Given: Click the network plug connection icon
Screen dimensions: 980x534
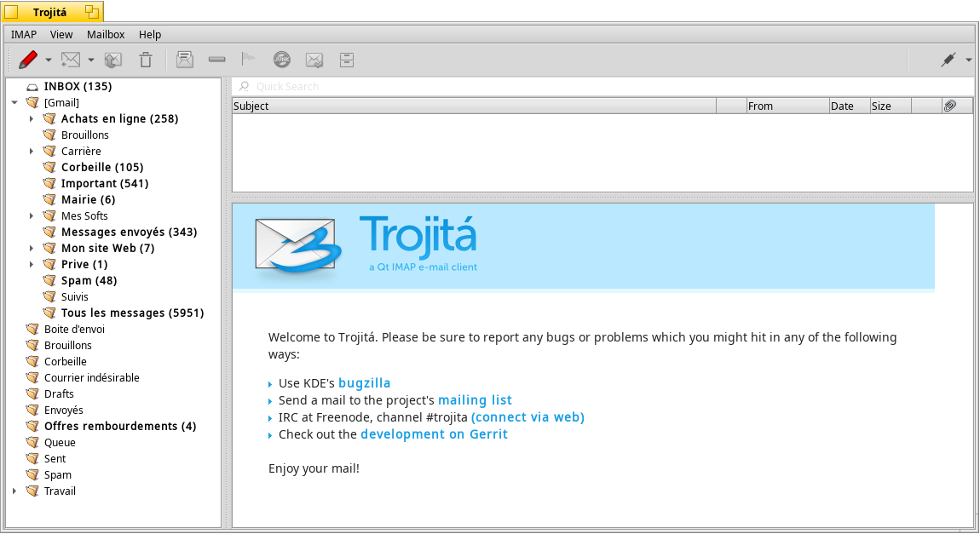Looking at the screenshot, I should point(948,60).
